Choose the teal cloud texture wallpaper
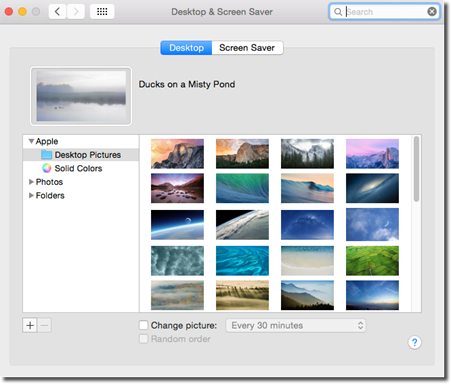The image size is (451, 384). coord(177,261)
